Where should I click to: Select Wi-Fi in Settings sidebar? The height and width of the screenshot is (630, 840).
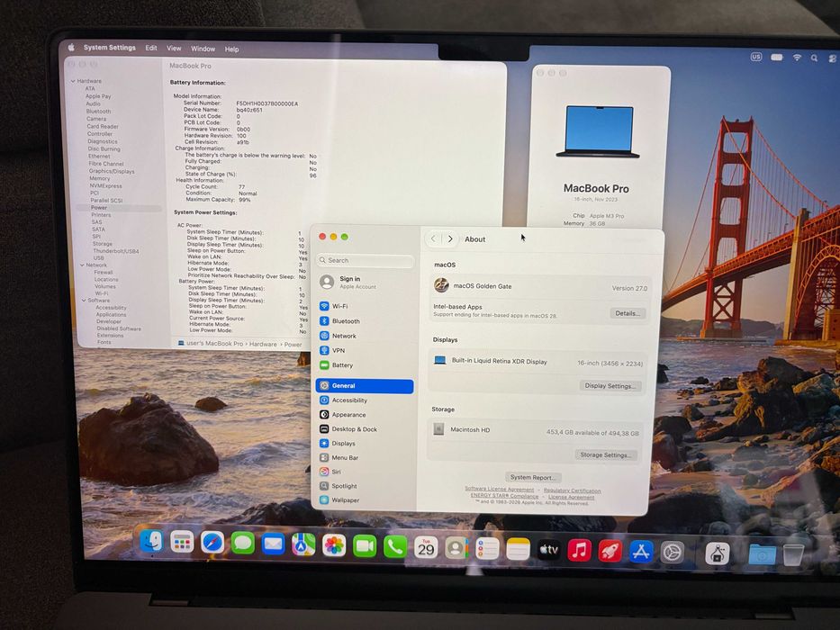[x=365, y=306]
